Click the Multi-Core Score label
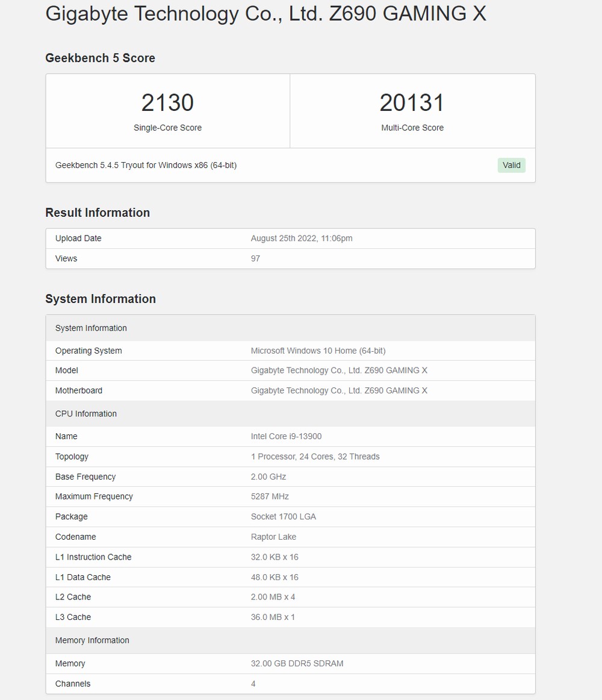This screenshot has height=700, width=602. pyautogui.click(x=412, y=128)
